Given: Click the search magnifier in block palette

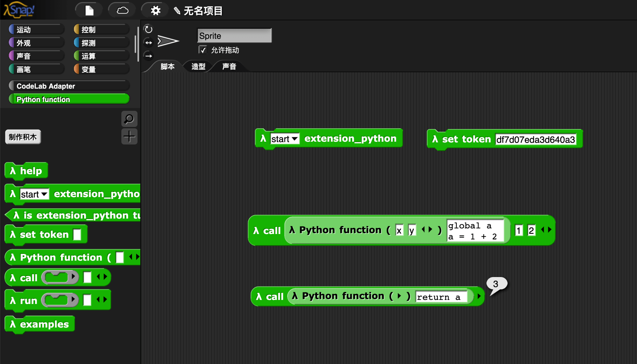Looking at the screenshot, I should [129, 119].
